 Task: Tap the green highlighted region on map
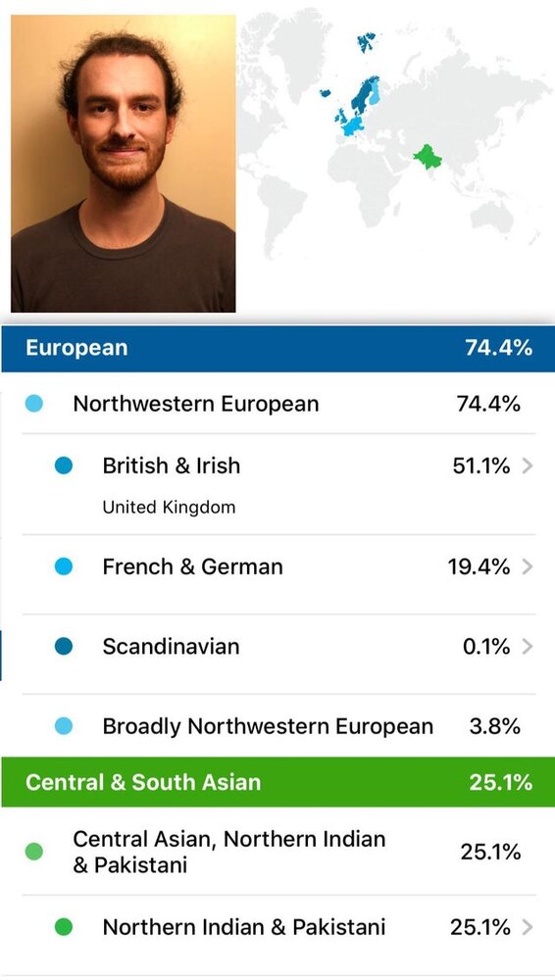(x=428, y=157)
